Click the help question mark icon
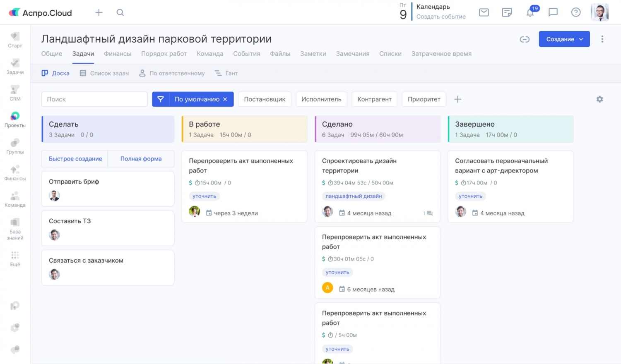The height and width of the screenshot is (364, 621). point(575,12)
